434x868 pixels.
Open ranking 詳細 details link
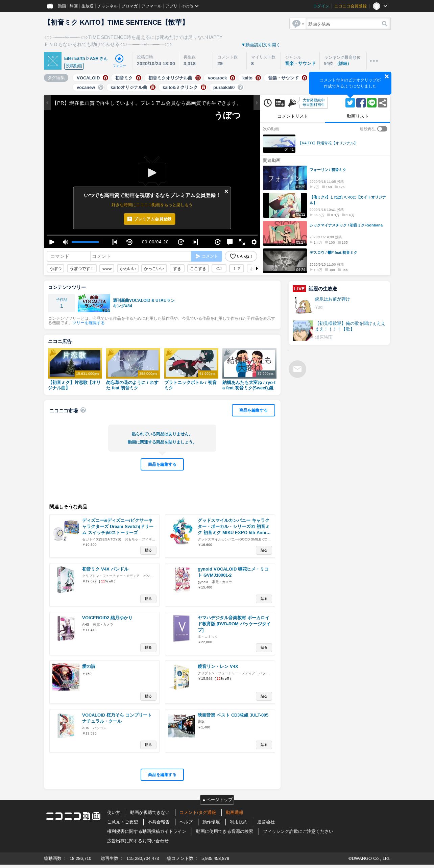tap(343, 64)
